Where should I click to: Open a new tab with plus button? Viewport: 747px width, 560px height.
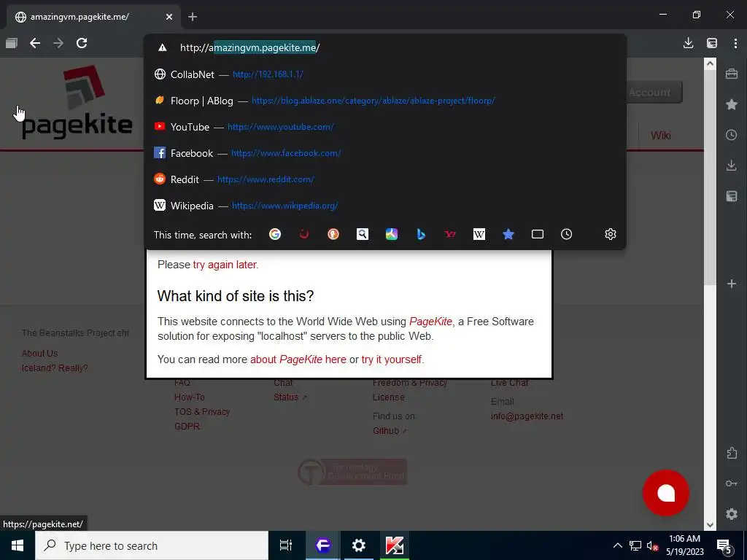pos(193,17)
